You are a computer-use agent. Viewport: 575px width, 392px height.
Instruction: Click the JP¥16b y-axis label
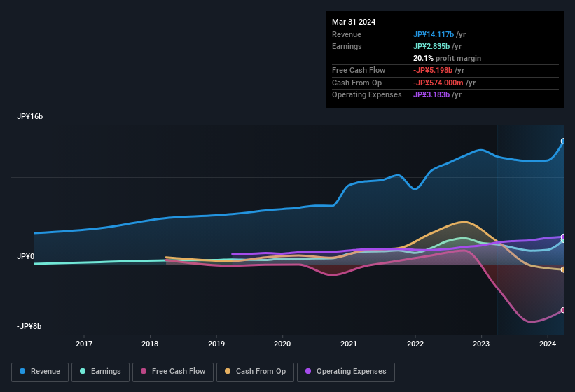[30, 117]
